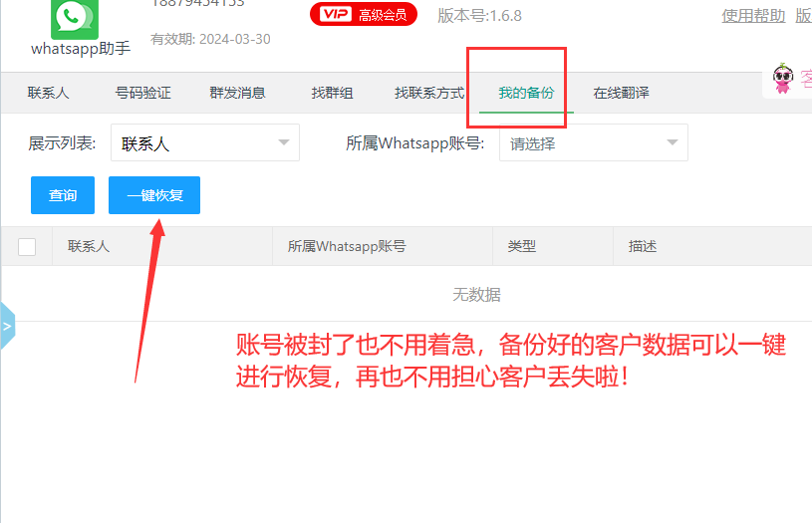Click the 版本号:1.6.8 text
Screen dimensions: 812x523
pos(479,16)
